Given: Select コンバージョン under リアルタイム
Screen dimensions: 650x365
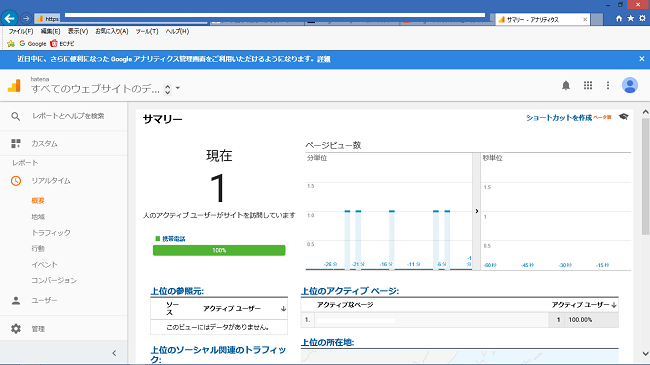Looking at the screenshot, I should (54, 280).
